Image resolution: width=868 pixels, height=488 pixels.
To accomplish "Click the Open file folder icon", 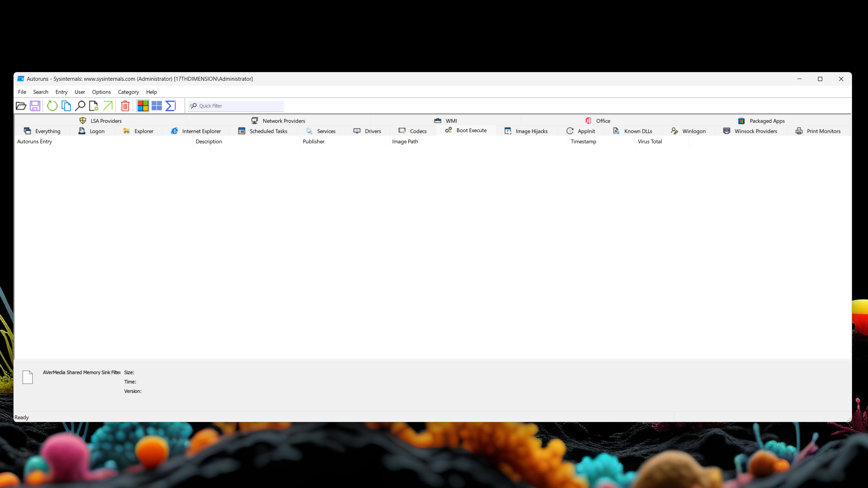I will coord(21,106).
